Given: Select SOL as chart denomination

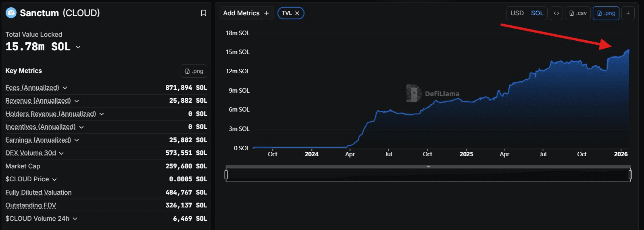Looking at the screenshot, I should (x=537, y=13).
